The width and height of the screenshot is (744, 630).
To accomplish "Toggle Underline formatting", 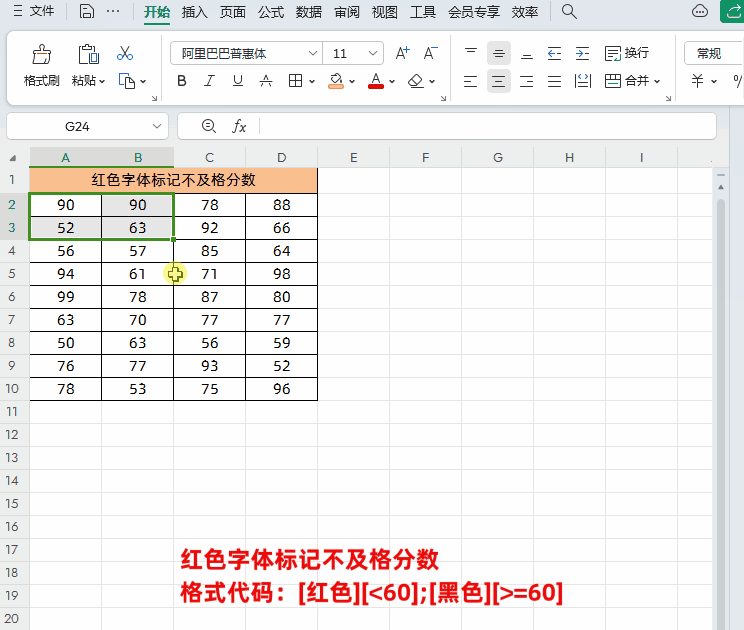I will (x=238, y=81).
